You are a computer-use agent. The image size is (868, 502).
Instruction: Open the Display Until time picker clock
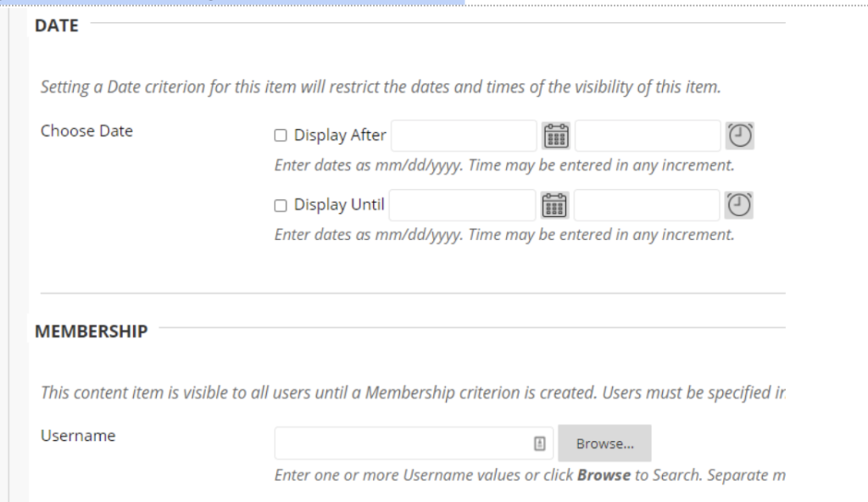[741, 205]
